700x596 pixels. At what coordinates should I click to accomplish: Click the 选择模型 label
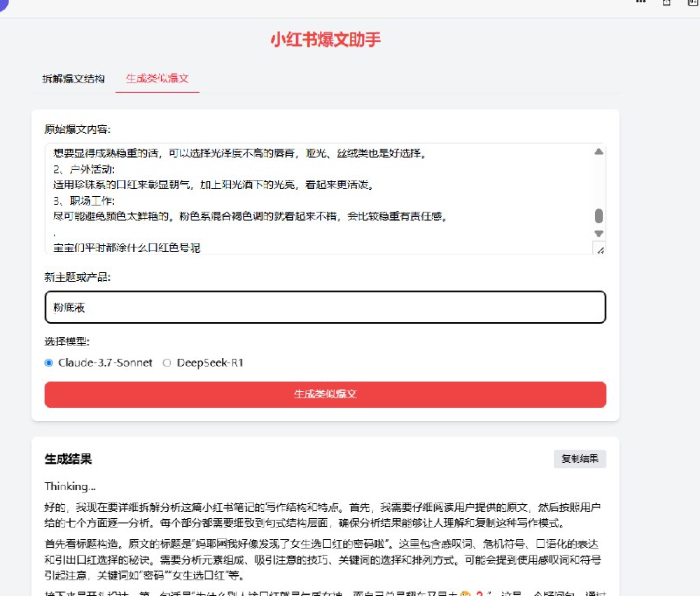click(x=67, y=341)
